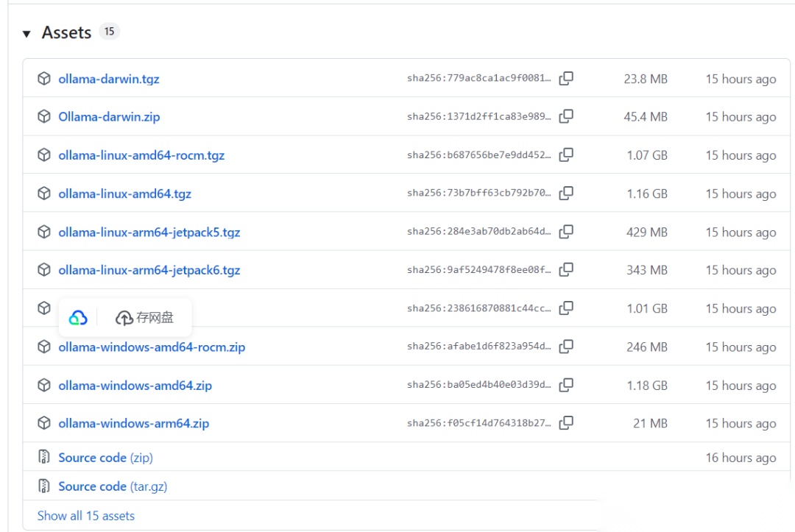Download ollama-linux-arm64-jetpack6.tgz

coord(149,271)
